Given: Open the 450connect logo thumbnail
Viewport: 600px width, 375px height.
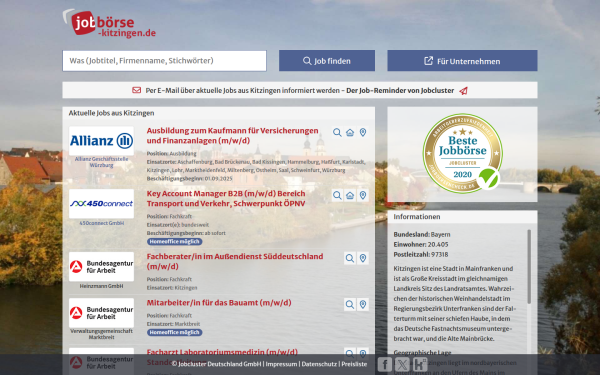Looking at the screenshot, I should [x=101, y=204].
